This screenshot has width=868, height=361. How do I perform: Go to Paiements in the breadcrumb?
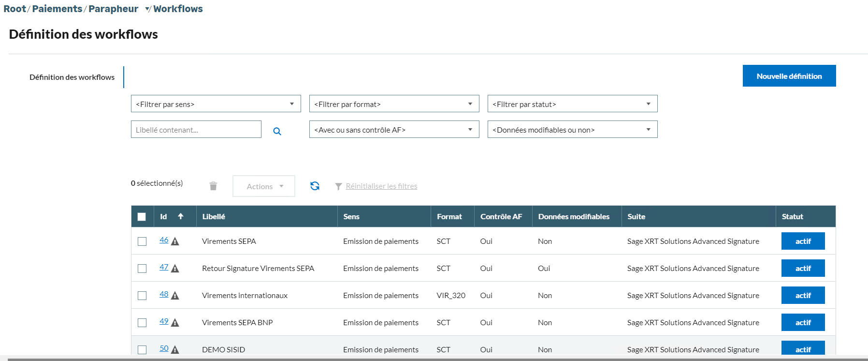[57, 9]
